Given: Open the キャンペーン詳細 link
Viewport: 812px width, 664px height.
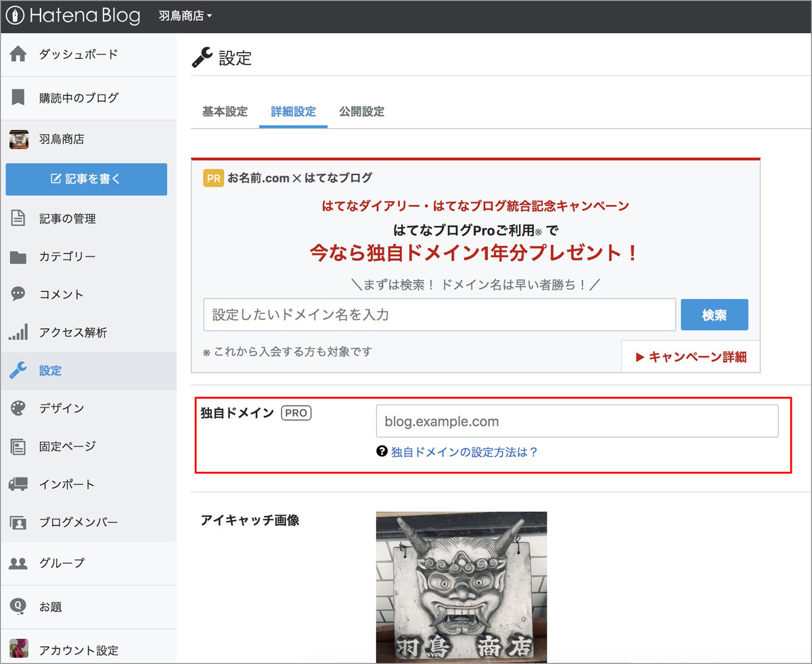Looking at the screenshot, I should (691, 357).
